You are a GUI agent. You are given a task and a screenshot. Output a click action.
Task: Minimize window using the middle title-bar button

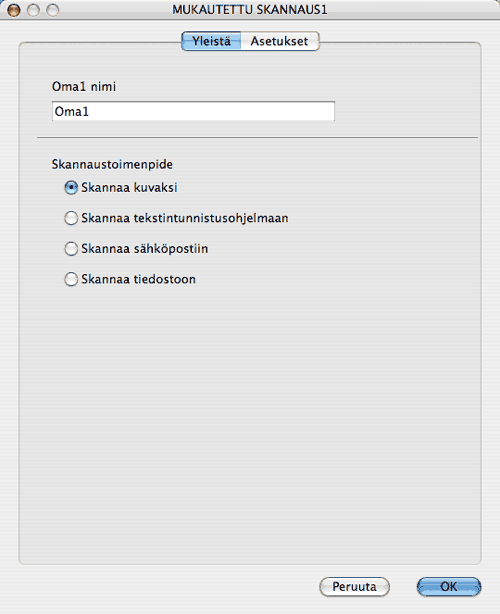click(x=33, y=10)
